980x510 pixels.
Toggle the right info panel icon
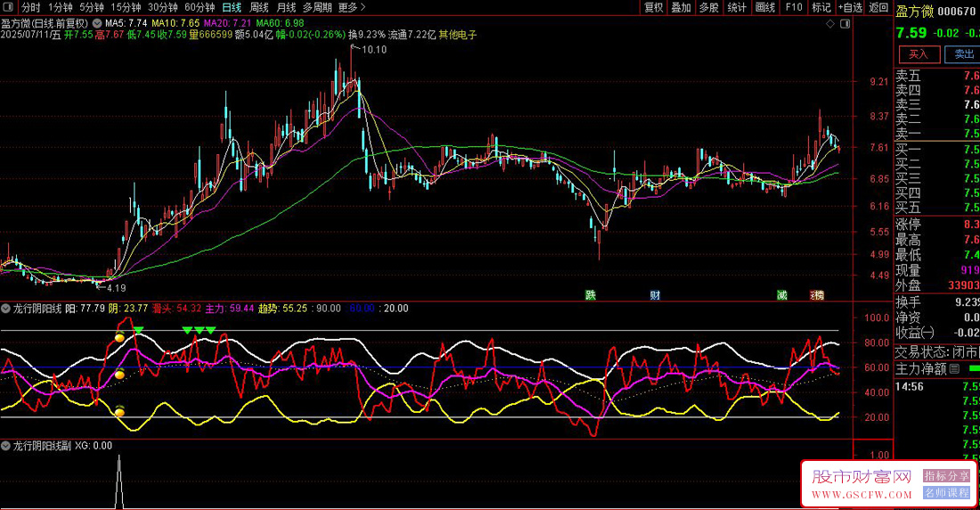[845, 24]
